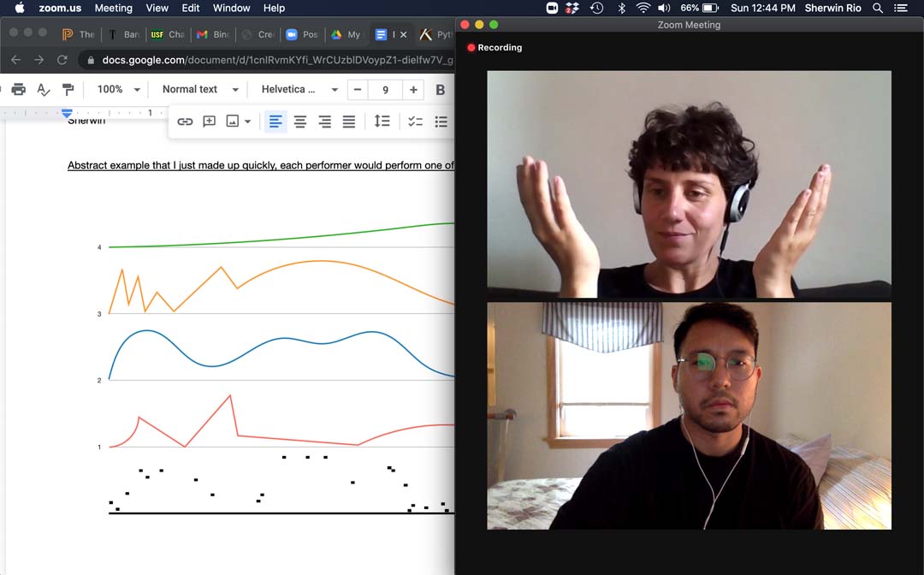Print the Google Docs document
Screen dimensions: 924x575
[18, 90]
